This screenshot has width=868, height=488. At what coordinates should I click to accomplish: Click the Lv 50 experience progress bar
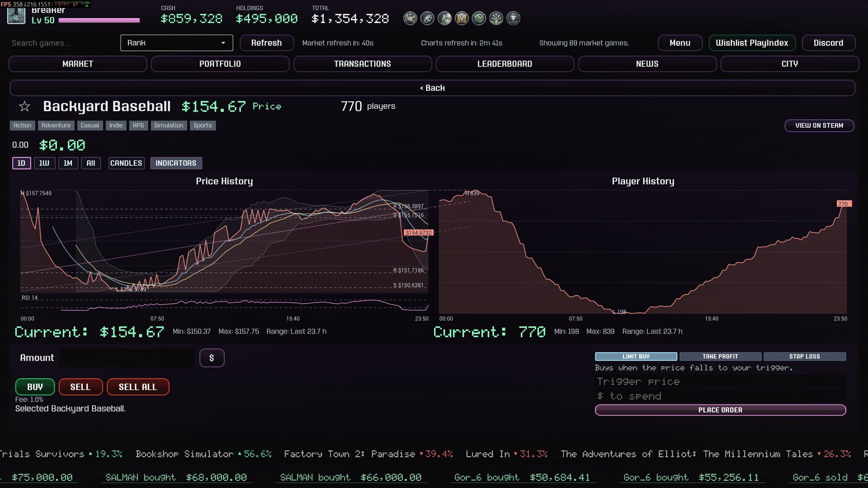click(99, 20)
